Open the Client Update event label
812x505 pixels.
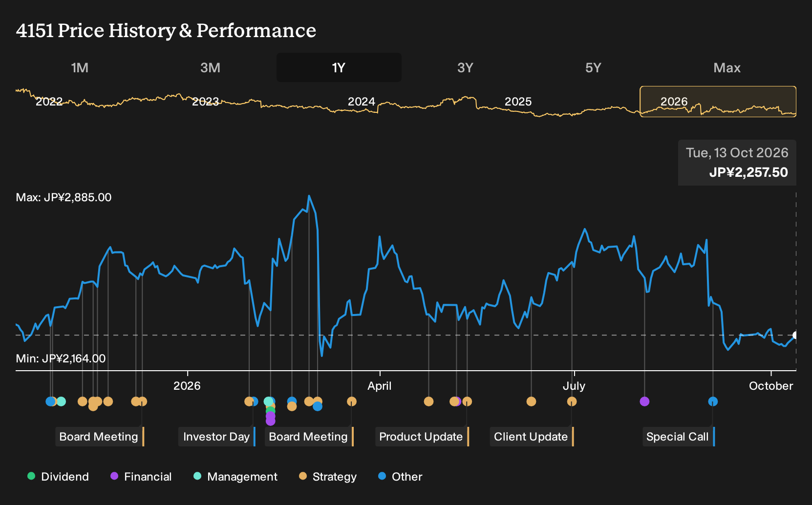click(532, 437)
